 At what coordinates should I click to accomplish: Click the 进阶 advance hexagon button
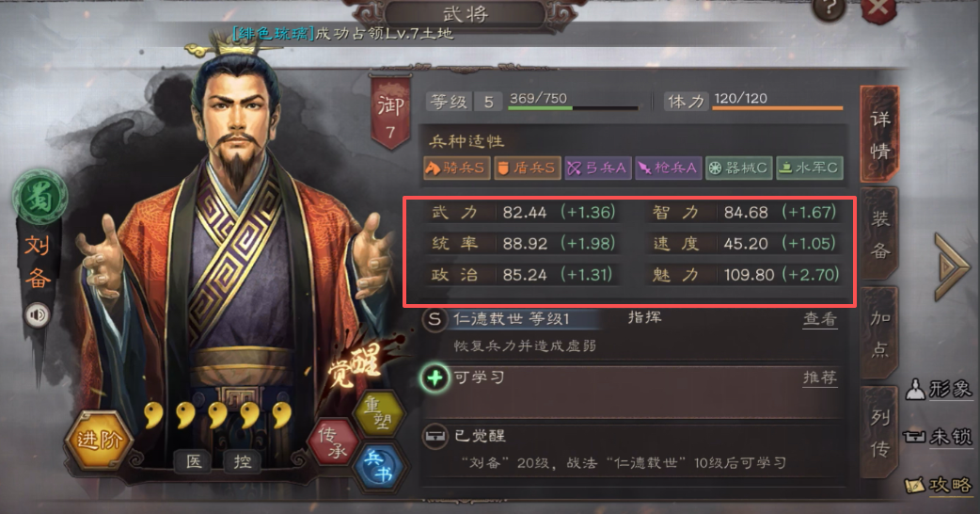point(99,440)
